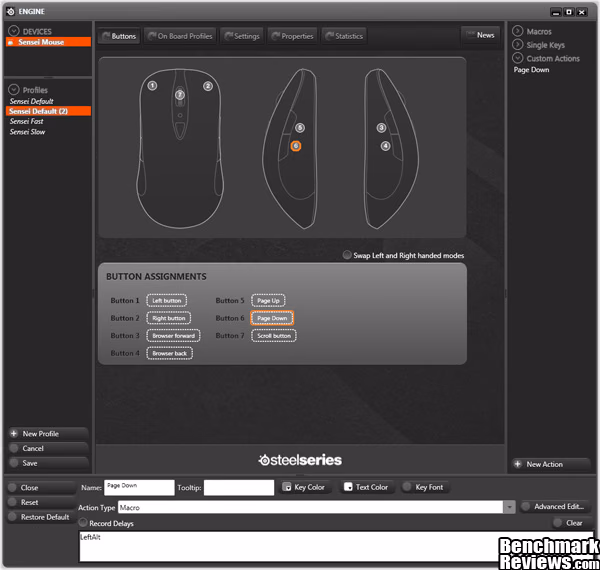Select mouse button 1 marker on diagram
600x570 pixels.
click(152, 86)
